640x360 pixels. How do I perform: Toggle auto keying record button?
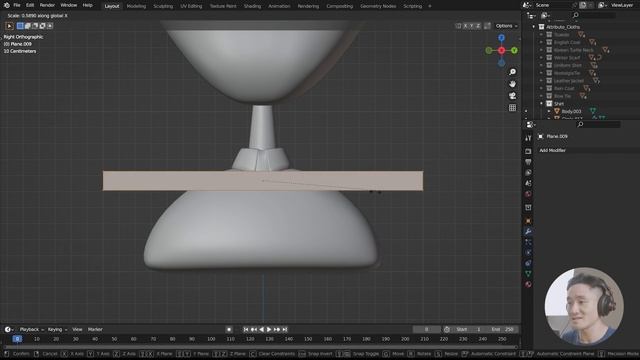[229, 329]
